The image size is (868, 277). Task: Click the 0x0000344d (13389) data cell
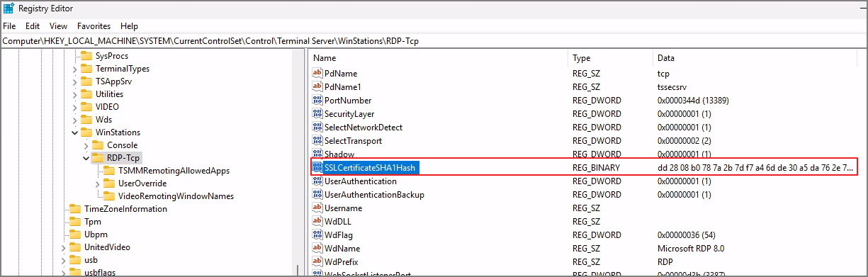[x=693, y=101]
